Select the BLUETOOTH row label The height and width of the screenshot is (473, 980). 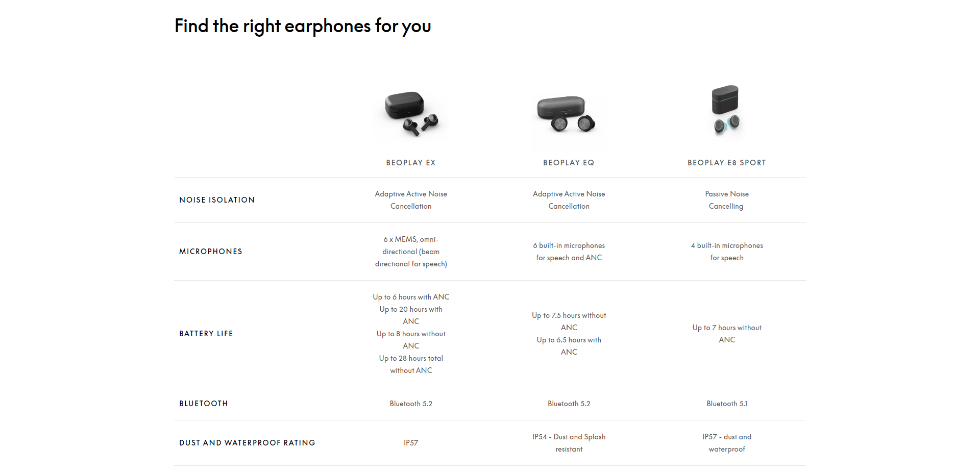tap(204, 404)
